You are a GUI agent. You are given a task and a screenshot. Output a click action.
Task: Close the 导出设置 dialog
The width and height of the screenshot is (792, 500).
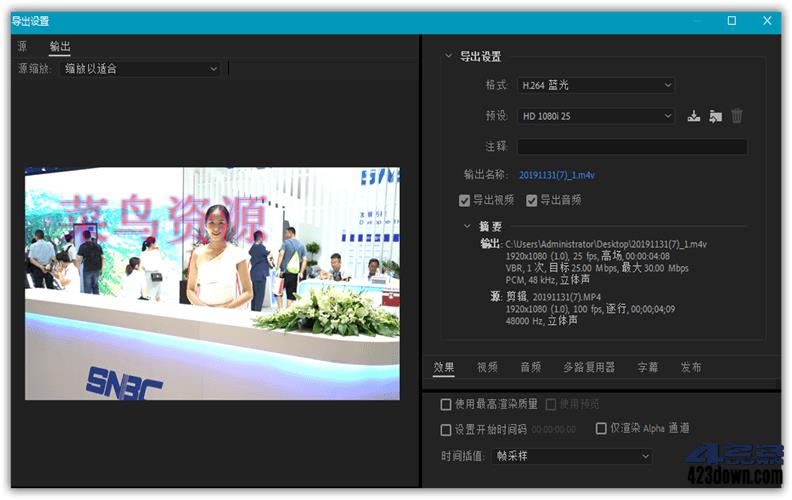767,20
